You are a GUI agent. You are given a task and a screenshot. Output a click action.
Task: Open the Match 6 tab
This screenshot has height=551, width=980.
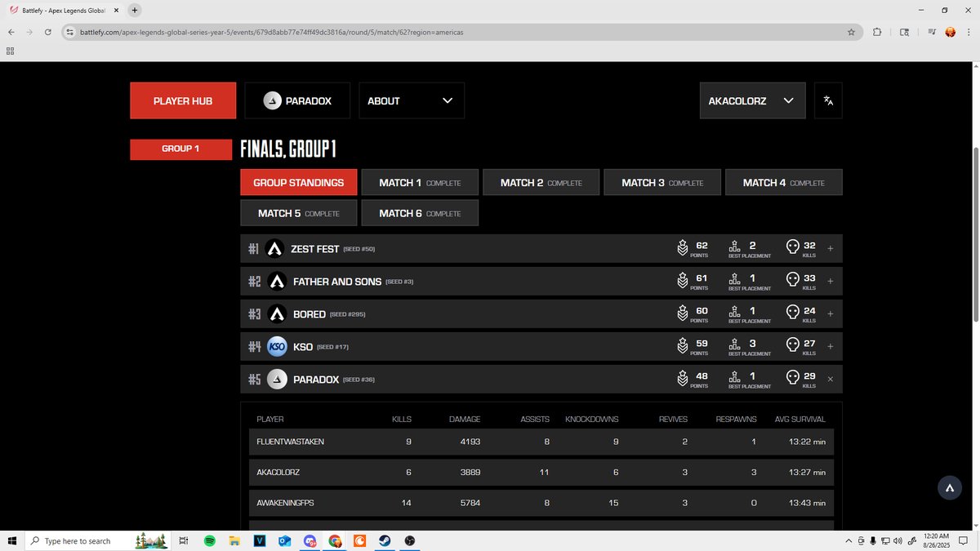click(x=420, y=213)
